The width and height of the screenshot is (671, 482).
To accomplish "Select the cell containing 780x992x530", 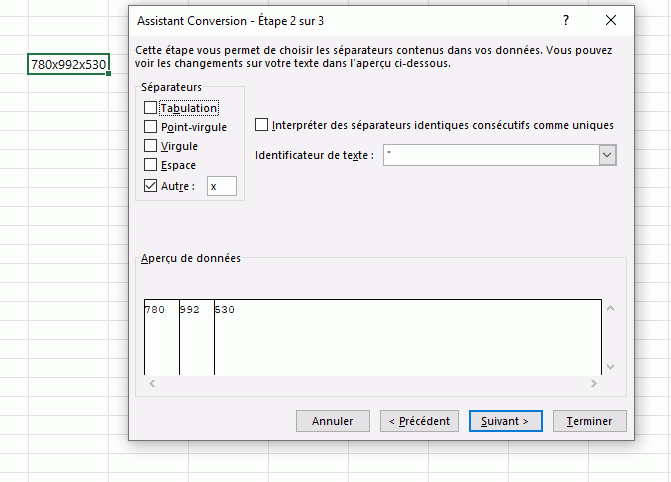I will (x=69, y=65).
